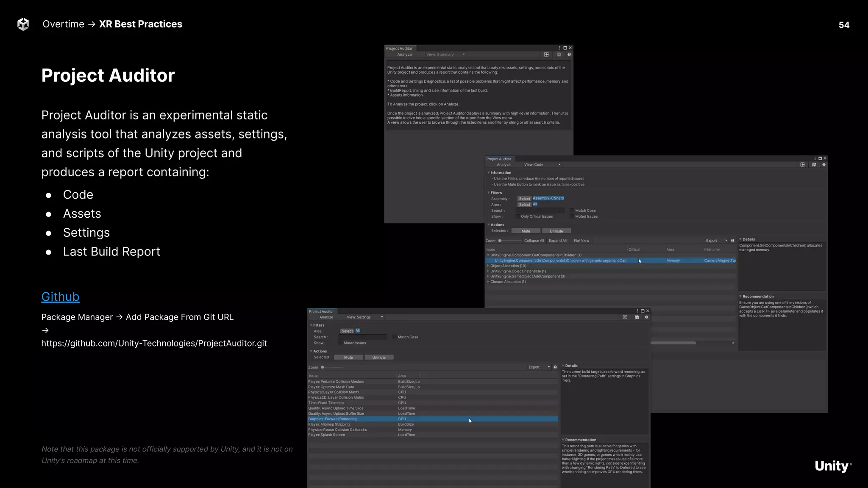Screen dimensions: 868x488
Task: Click Collapse All in Code window
Action: [534, 241]
